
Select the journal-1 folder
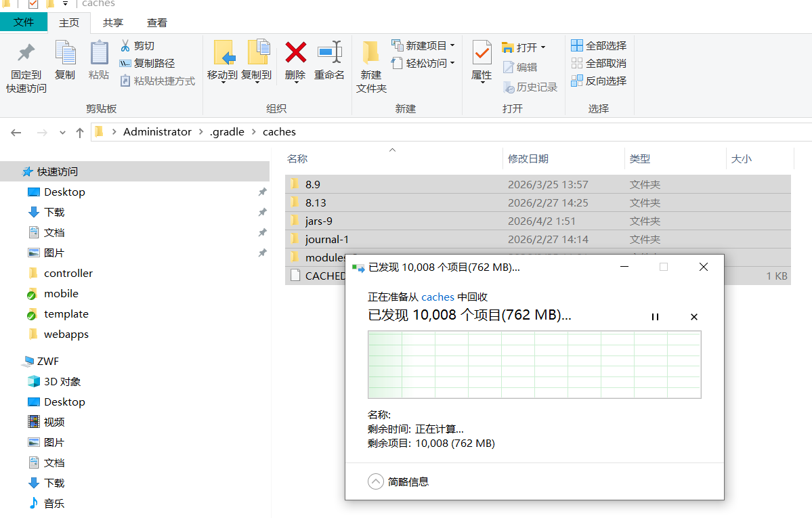538,239
